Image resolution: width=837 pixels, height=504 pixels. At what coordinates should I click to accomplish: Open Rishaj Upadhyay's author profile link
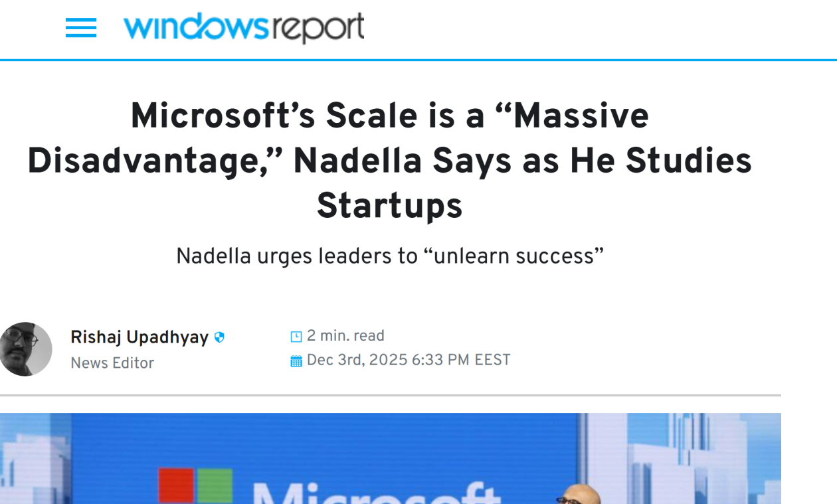(139, 337)
